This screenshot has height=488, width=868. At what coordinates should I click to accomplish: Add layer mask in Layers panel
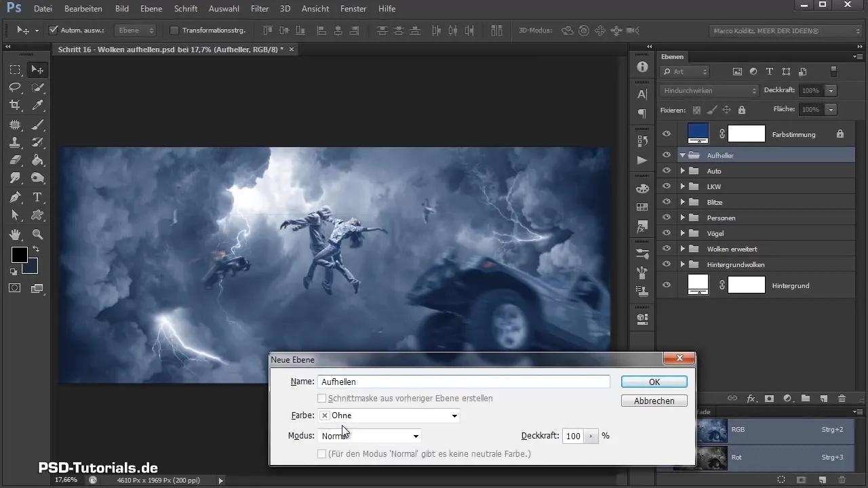click(x=770, y=399)
